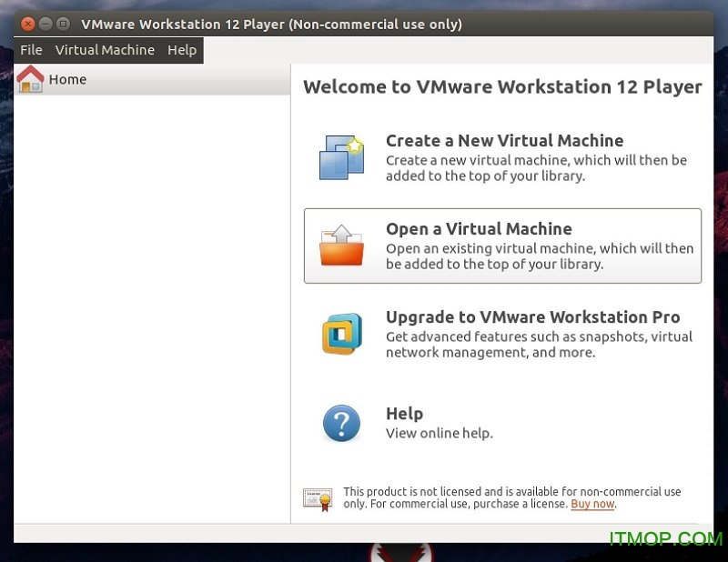The image size is (728, 562).
Task: Minimize the VMware Player window
Action: (x=45, y=24)
